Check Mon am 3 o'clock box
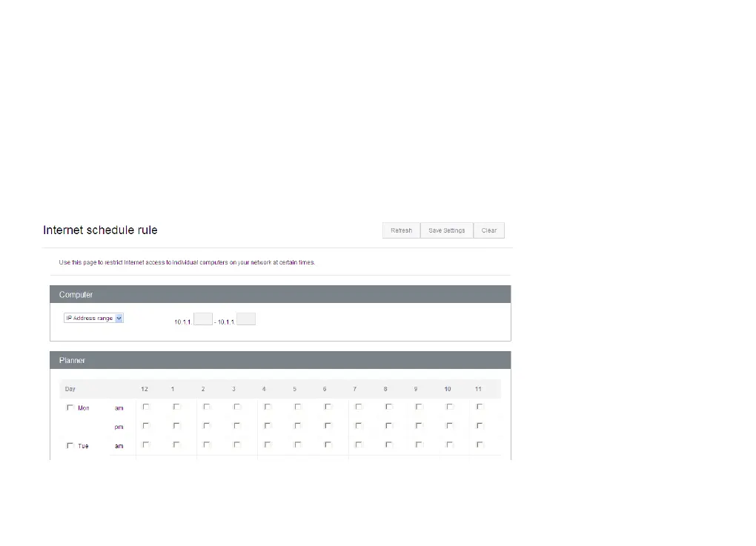756x546 pixels. point(237,407)
